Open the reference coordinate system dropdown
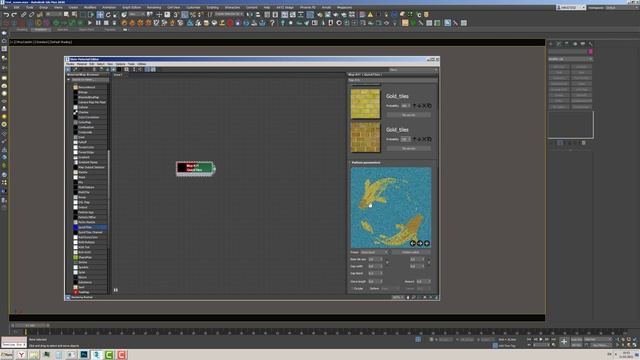The width and height of the screenshot is (640, 360). pos(136,15)
